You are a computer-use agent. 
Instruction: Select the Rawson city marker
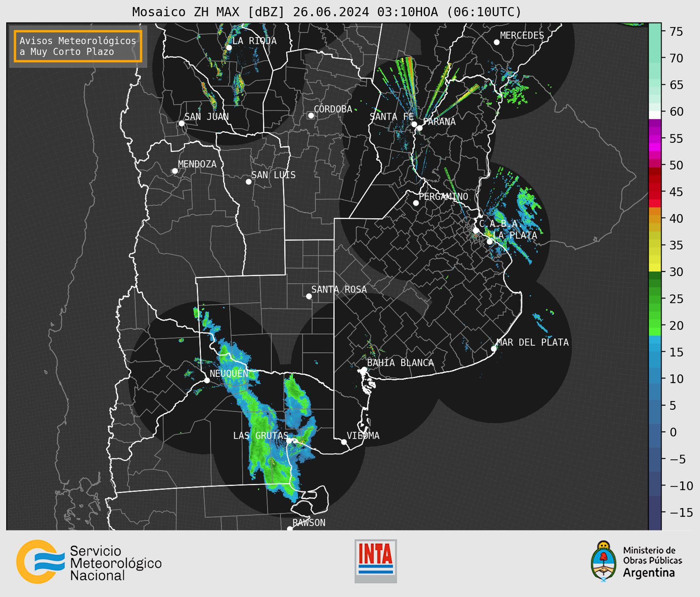tap(290, 529)
